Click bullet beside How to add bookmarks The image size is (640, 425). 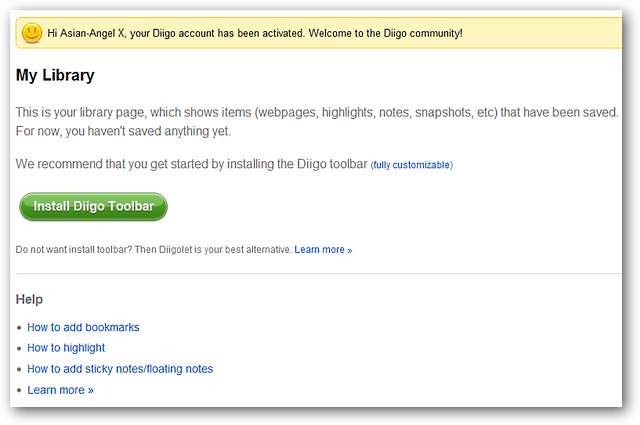pyautogui.click(x=19, y=328)
